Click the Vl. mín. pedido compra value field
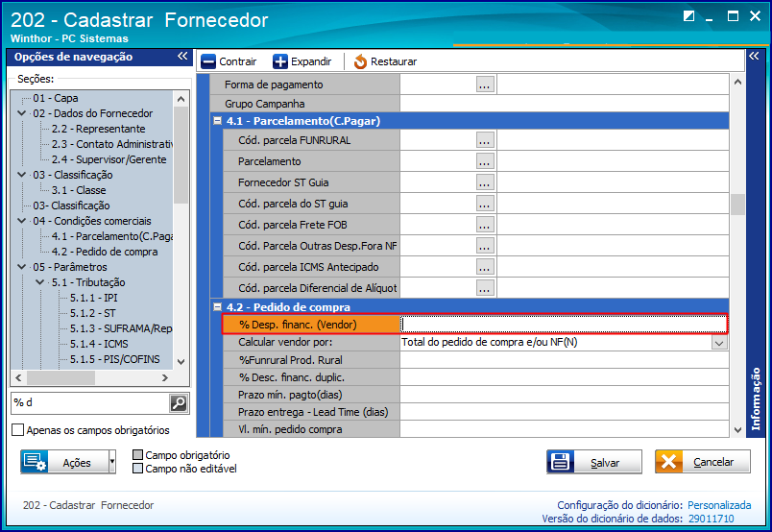The height and width of the screenshot is (532, 772). click(565, 429)
